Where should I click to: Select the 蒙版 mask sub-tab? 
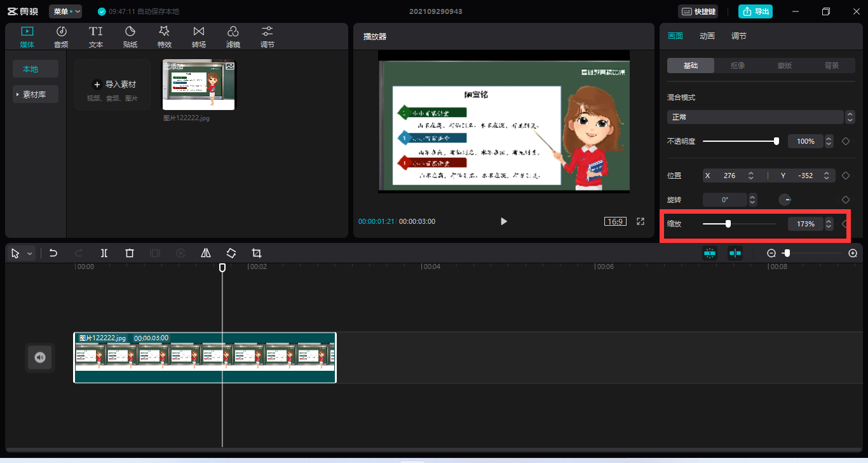pos(785,66)
